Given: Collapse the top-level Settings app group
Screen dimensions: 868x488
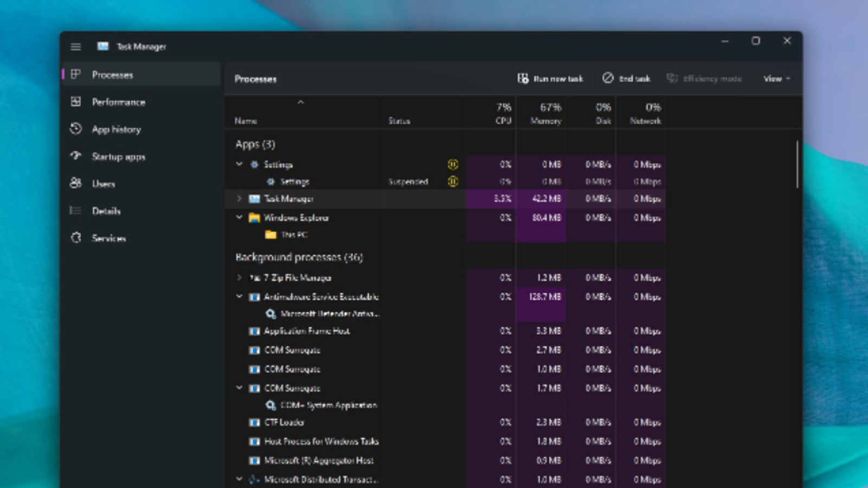Looking at the screenshot, I should [239, 164].
